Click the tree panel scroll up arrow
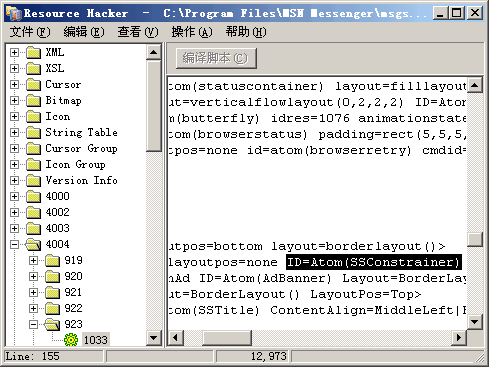Image resolution: width=489 pixels, height=367 pixels. point(154,52)
